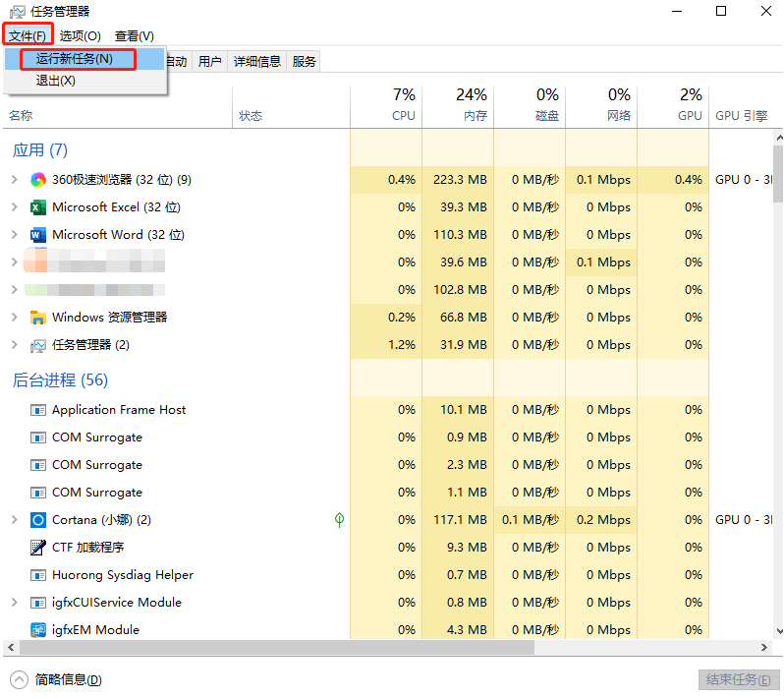Choose 退出(X) in the file menu
Viewport: 784px width, 699px height.
click(x=56, y=81)
